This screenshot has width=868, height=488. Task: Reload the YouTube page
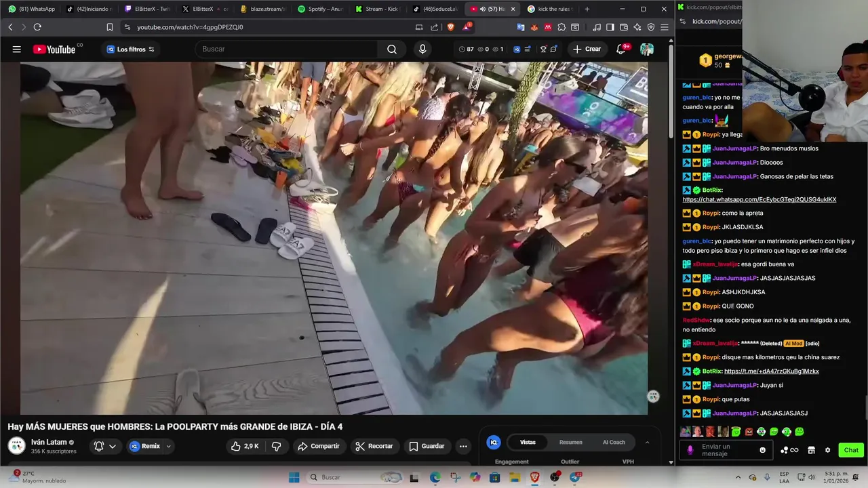click(x=37, y=27)
